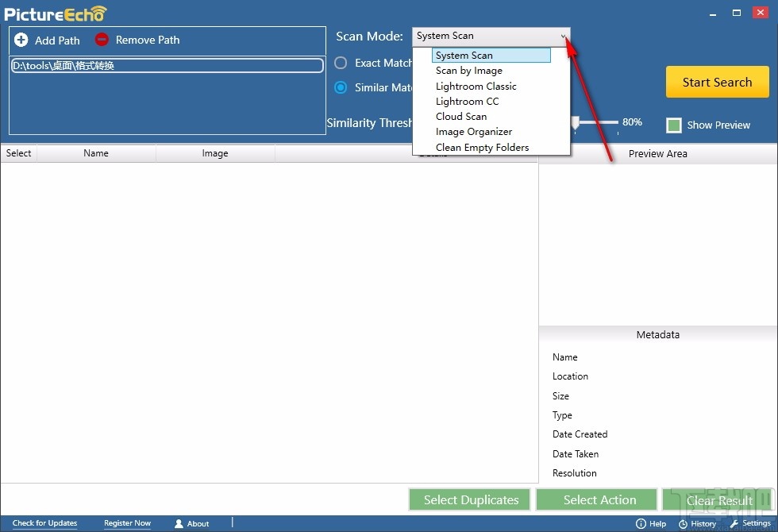Click the Location metadata label
The width and height of the screenshot is (778, 532).
(x=570, y=376)
